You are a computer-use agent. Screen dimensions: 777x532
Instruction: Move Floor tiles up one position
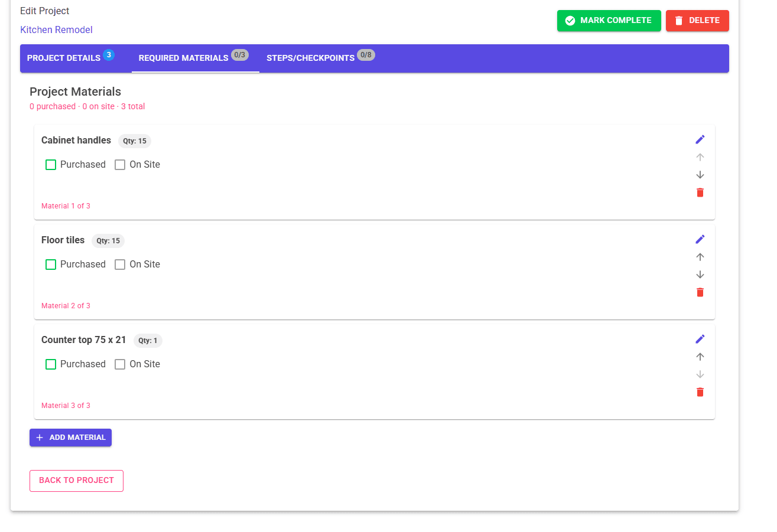point(700,257)
